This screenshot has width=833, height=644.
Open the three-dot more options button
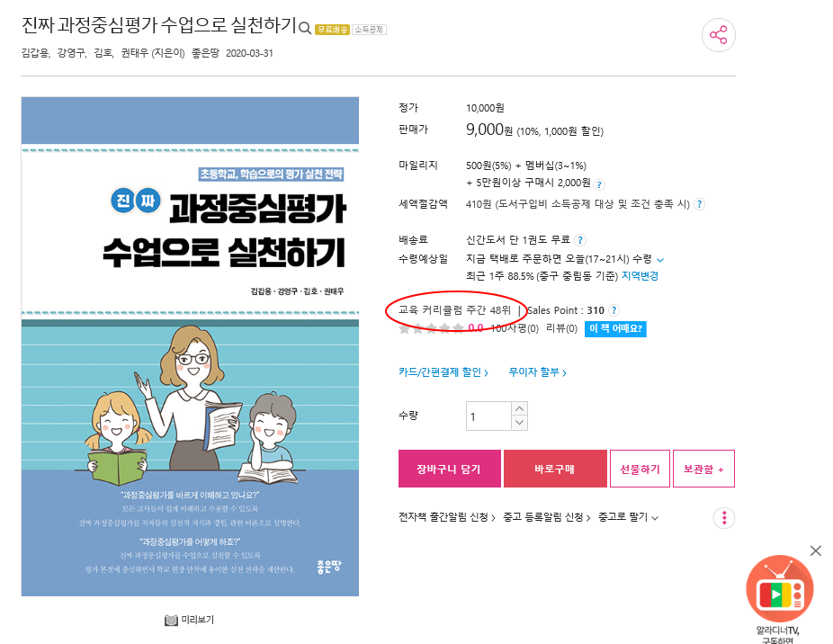(x=724, y=517)
